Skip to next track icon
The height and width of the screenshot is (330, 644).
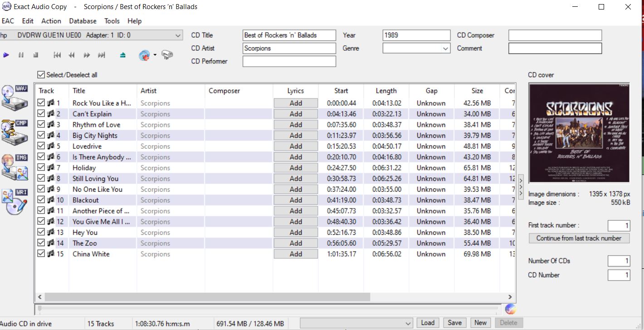click(102, 55)
